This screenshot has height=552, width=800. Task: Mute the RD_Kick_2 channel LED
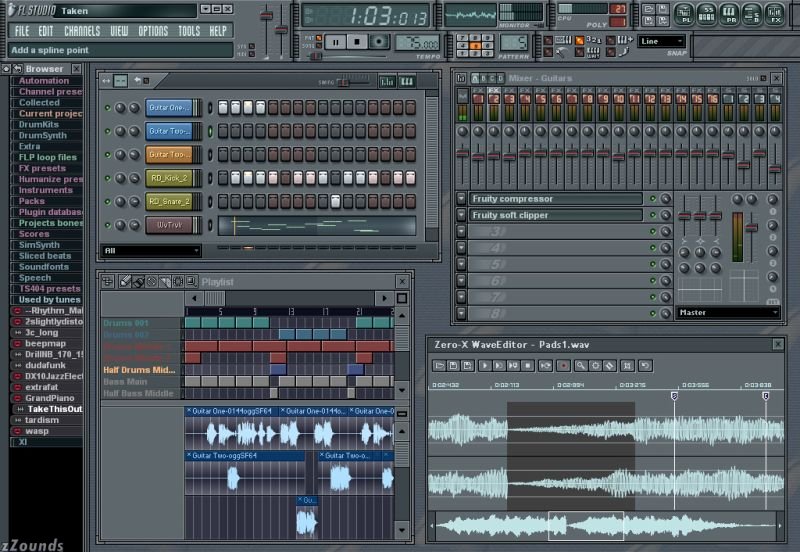[108, 178]
